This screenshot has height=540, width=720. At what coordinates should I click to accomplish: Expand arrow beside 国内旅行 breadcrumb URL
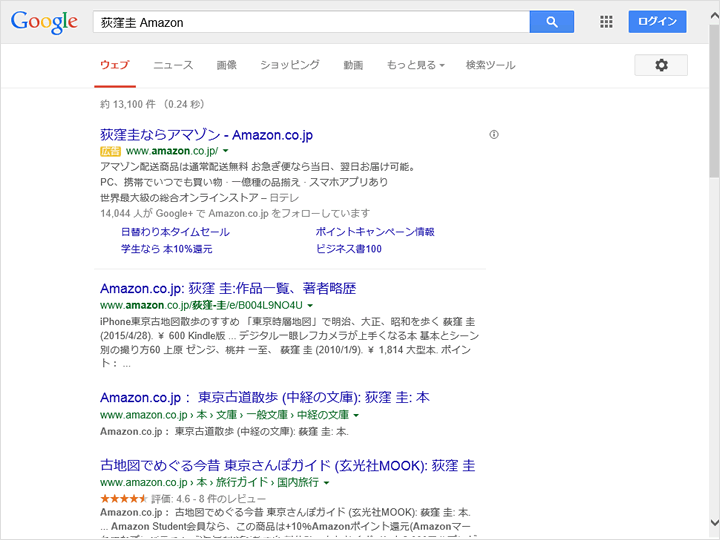[326, 483]
